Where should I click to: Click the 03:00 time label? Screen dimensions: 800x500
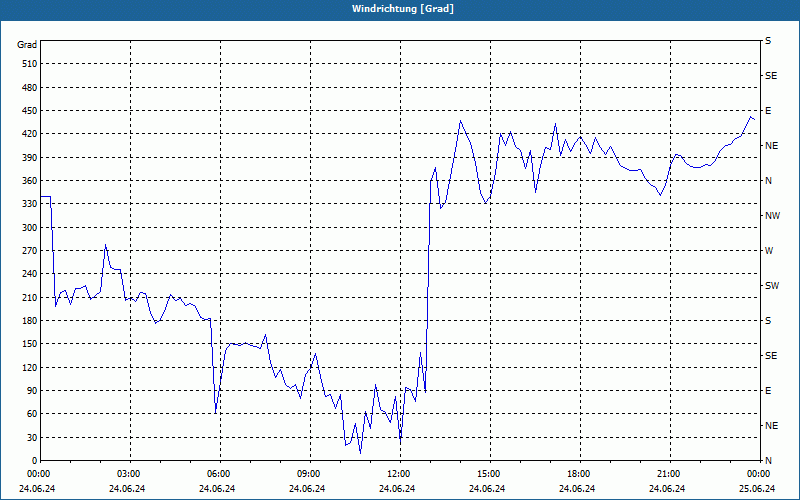click(x=130, y=473)
